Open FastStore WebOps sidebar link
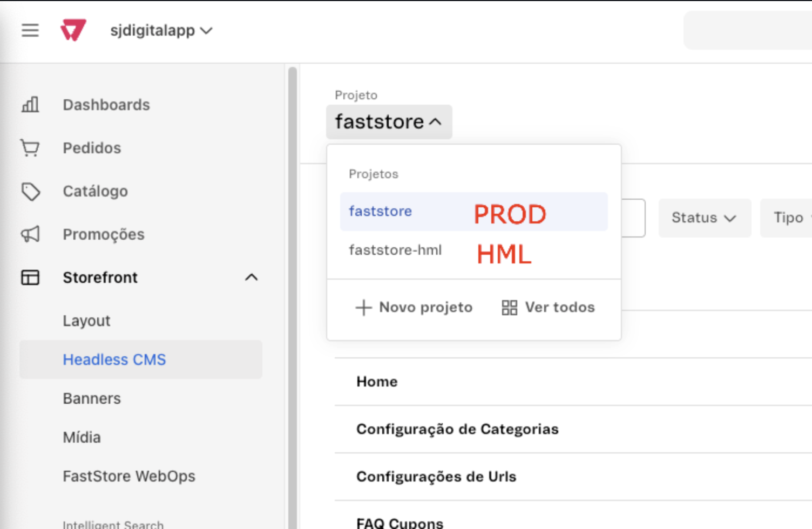 (129, 476)
